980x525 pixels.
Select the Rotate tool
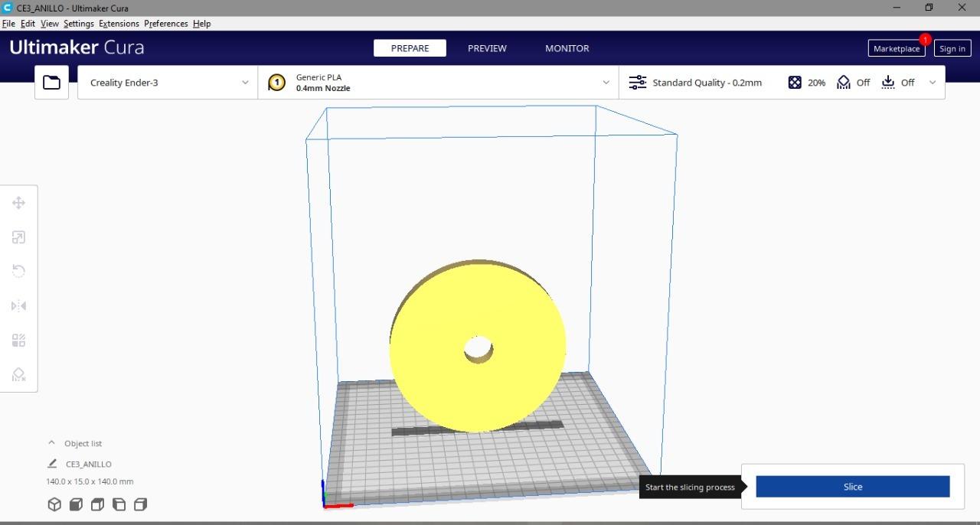[x=19, y=271]
